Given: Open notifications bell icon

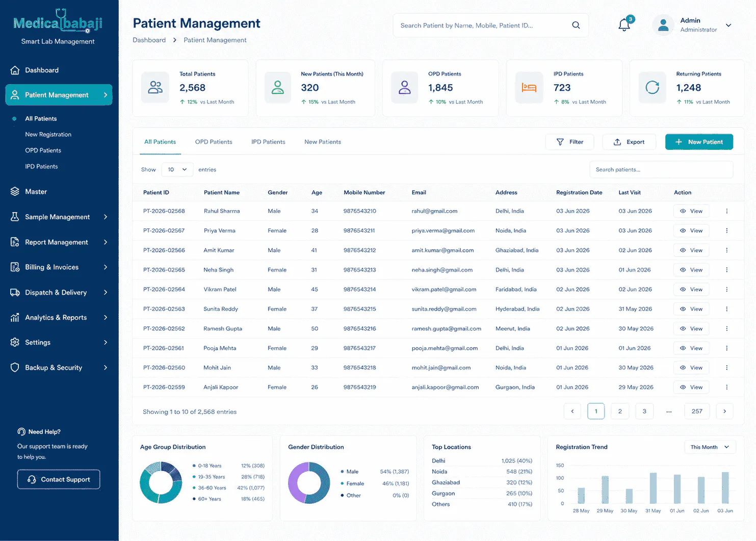Looking at the screenshot, I should 624,24.
